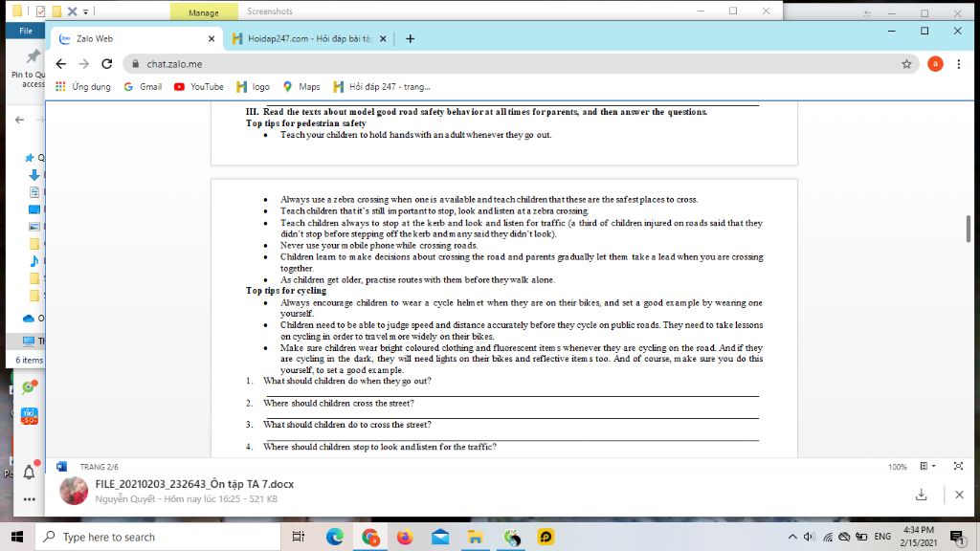Open the Ứng dụng apps bookmark
The height and width of the screenshot is (551, 980).
pyautogui.click(x=83, y=87)
